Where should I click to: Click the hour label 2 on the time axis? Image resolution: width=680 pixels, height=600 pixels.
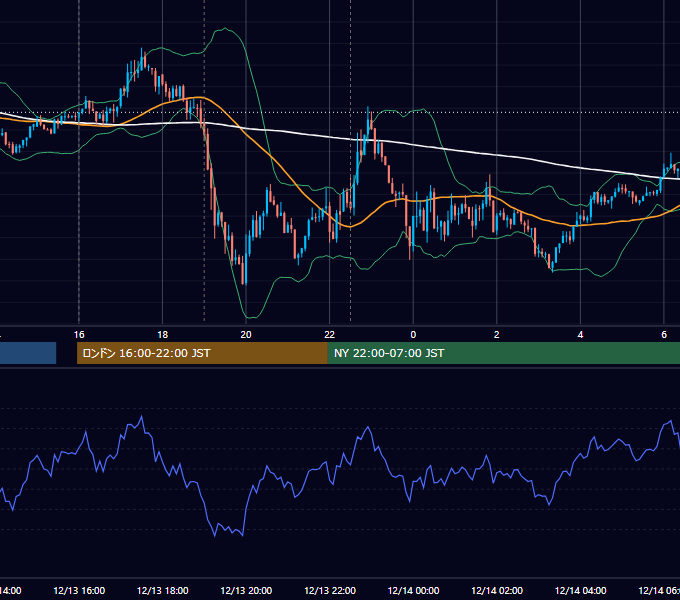[497, 335]
